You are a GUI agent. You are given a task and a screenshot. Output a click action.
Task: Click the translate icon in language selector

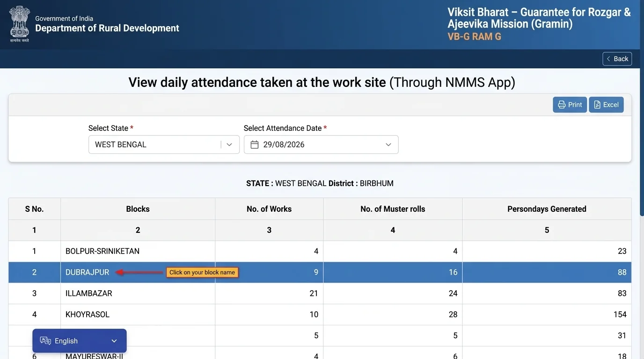click(x=45, y=341)
